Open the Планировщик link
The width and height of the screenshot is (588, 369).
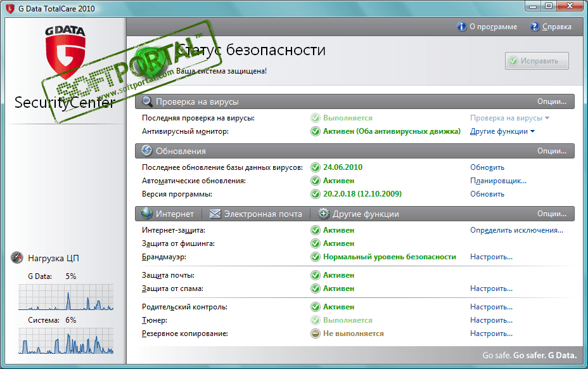coord(499,181)
